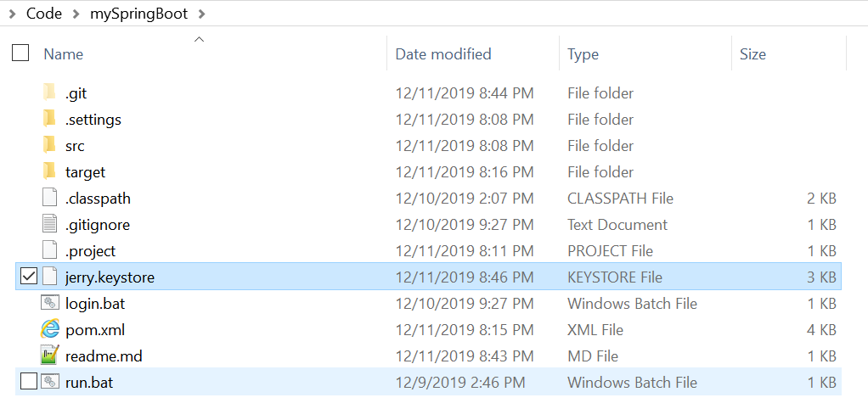
Task: Click the Size column header
Action: tap(752, 54)
